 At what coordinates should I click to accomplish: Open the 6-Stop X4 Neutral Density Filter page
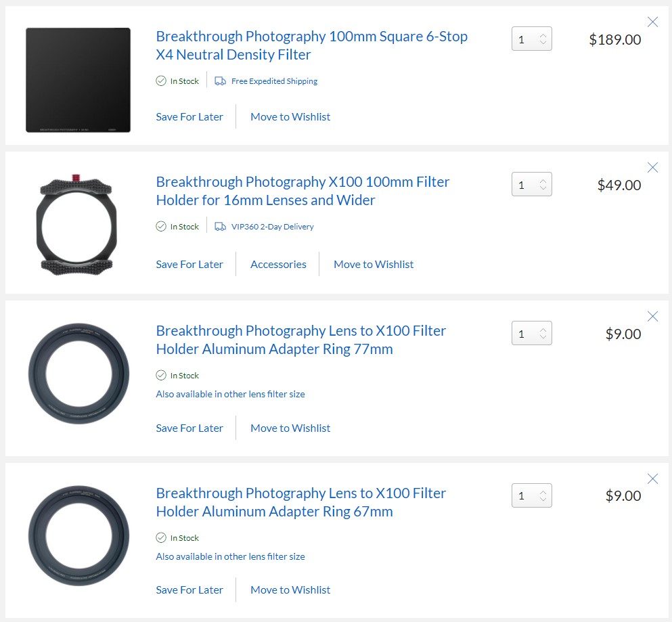coord(311,45)
